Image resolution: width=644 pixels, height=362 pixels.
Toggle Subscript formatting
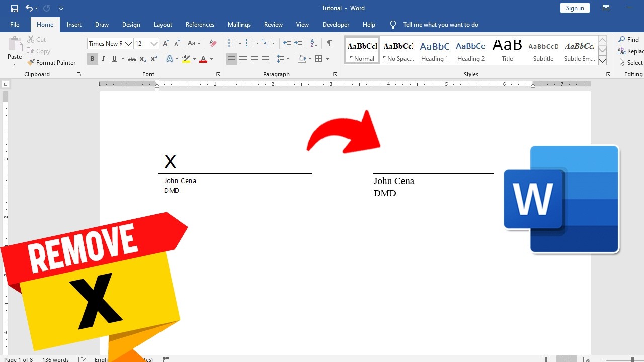(x=143, y=59)
